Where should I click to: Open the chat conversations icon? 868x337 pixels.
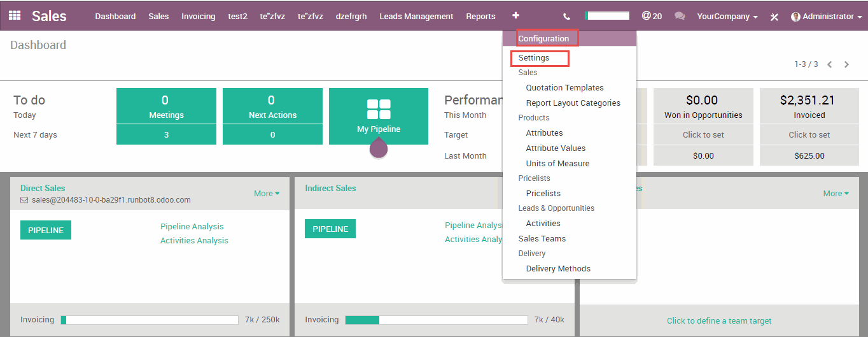point(680,17)
